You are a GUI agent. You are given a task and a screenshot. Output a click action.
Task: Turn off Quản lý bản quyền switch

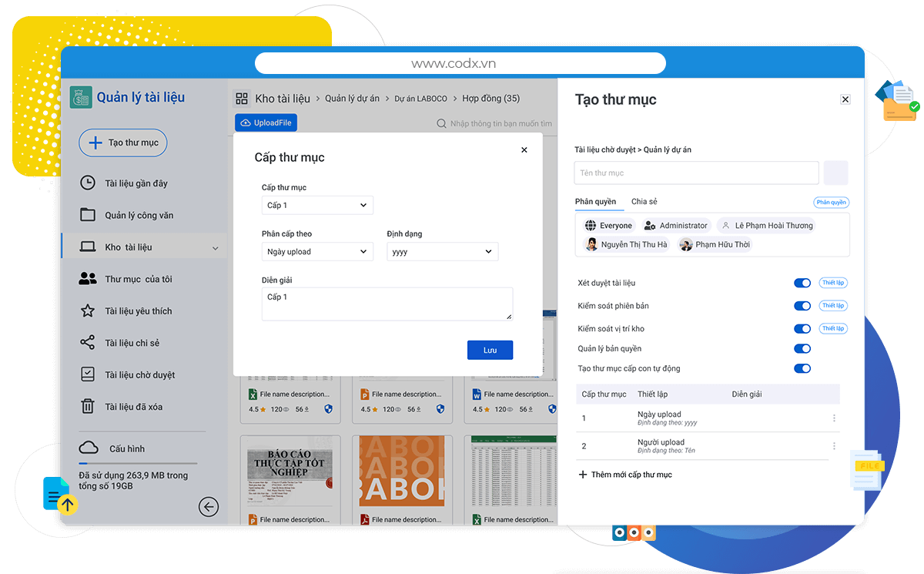click(802, 349)
